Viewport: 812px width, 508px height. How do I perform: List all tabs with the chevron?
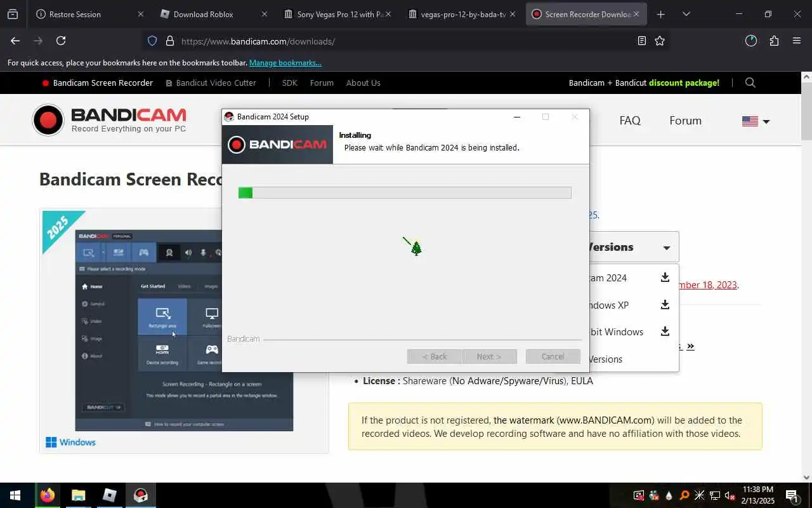click(x=686, y=14)
